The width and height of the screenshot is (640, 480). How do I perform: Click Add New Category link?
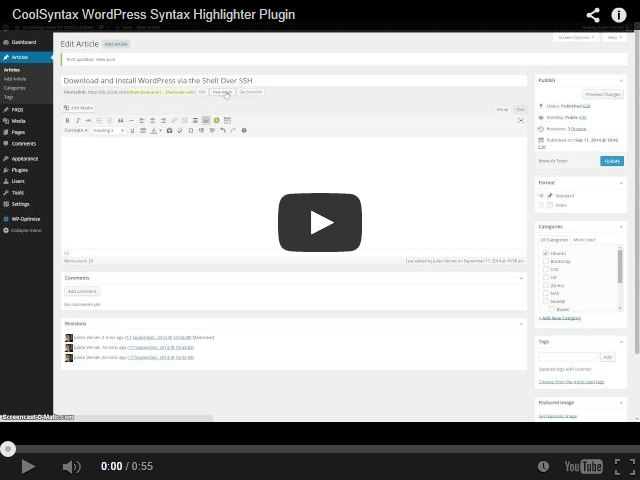[560, 318]
